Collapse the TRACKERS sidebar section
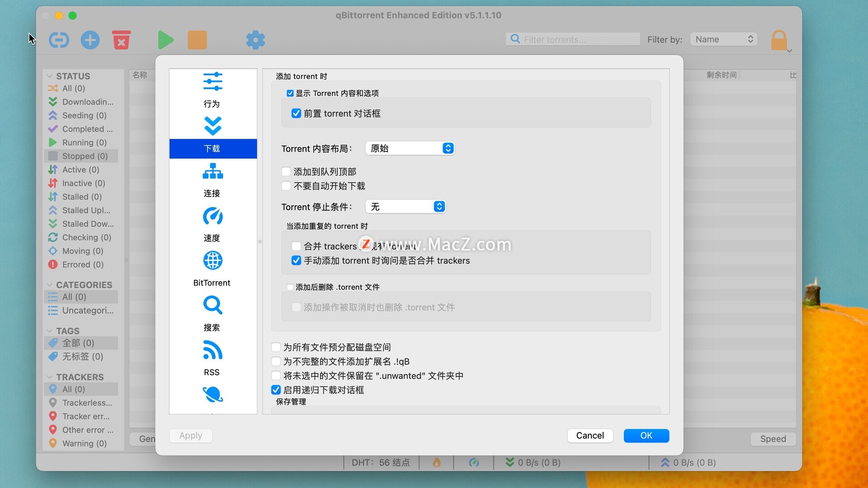 pos(50,377)
